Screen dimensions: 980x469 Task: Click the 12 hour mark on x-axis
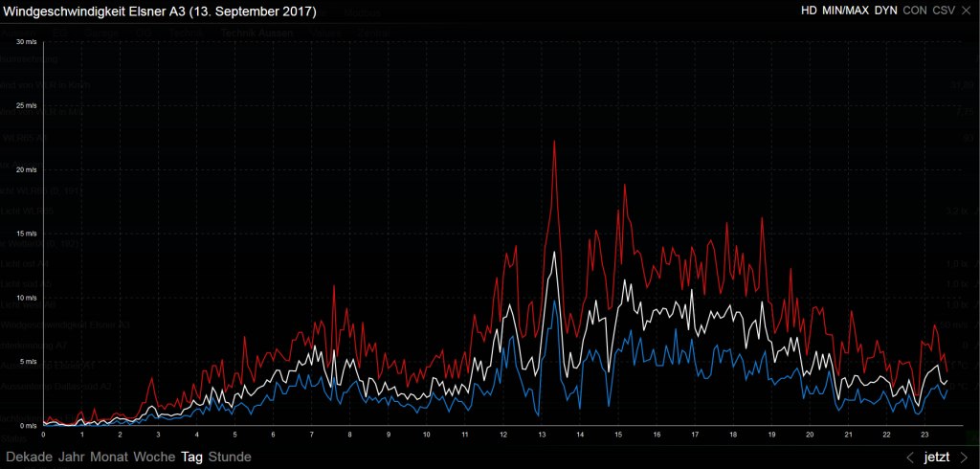coord(503,434)
